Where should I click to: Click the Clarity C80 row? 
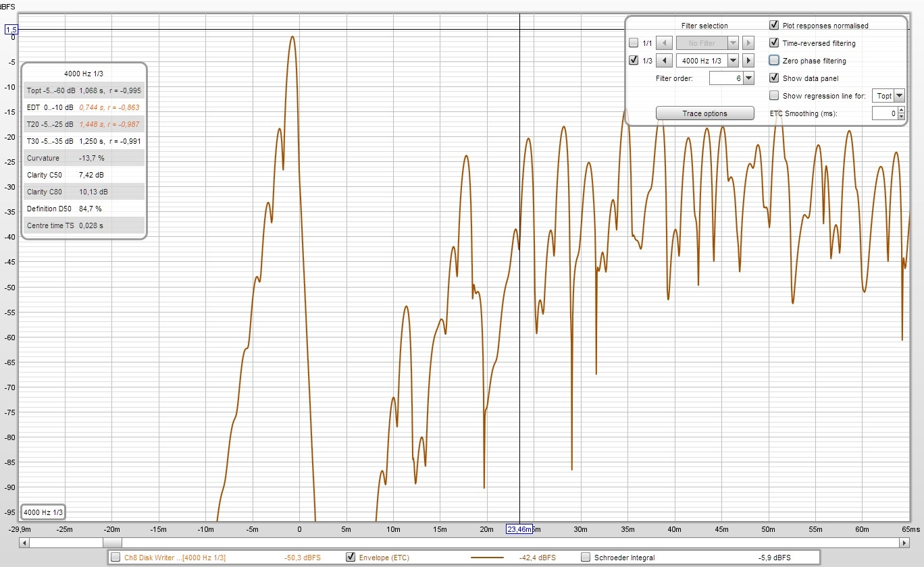pyautogui.click(x=84, y=192)
